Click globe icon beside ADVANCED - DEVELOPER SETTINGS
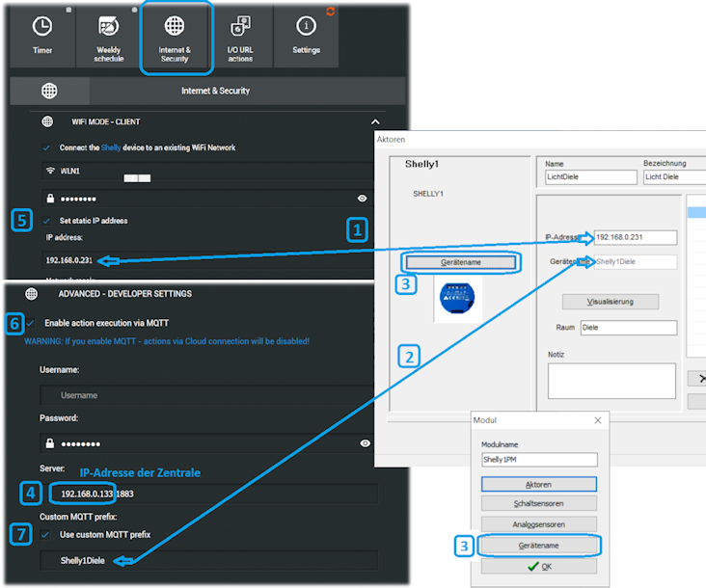 point(32,294)
